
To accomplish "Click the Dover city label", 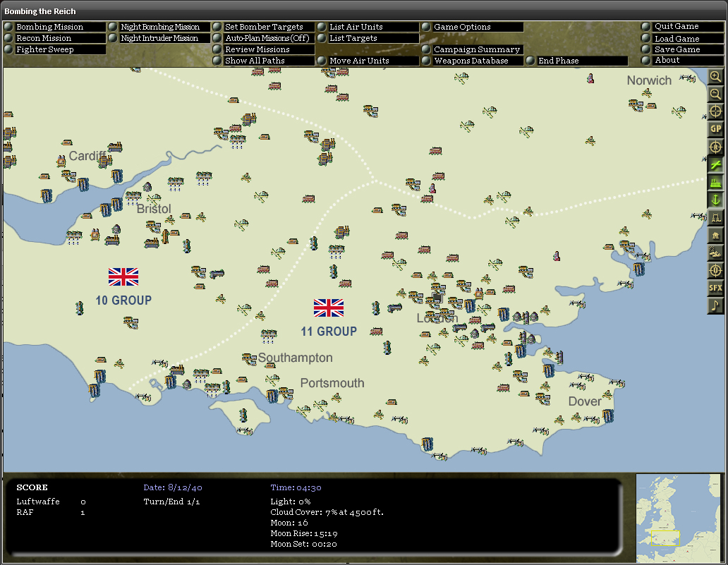I will (x=585, y=401).
